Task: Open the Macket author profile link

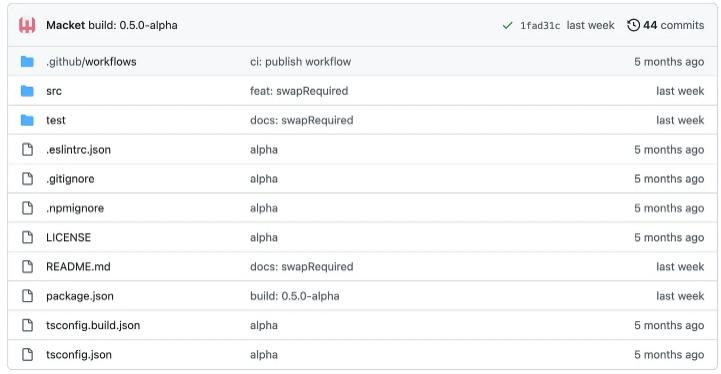Action: coord(65,25)
